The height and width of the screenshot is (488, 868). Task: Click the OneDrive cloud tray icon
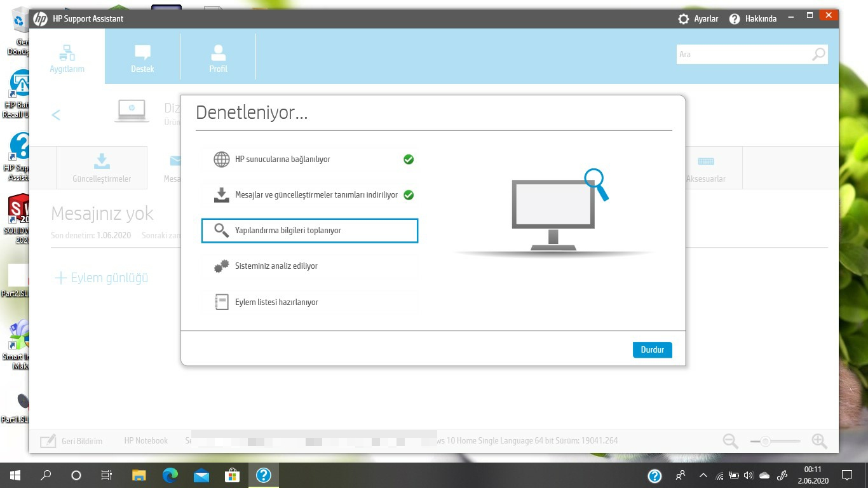764,475
